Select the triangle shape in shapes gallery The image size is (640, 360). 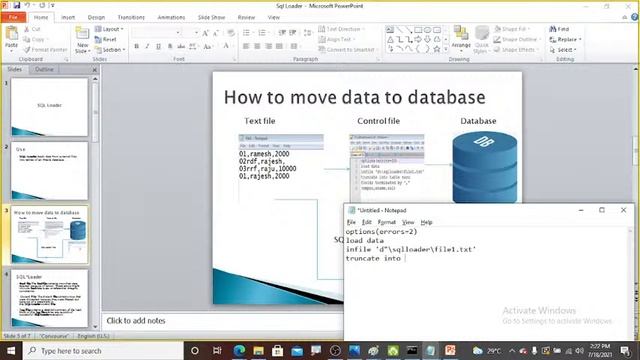390,39
